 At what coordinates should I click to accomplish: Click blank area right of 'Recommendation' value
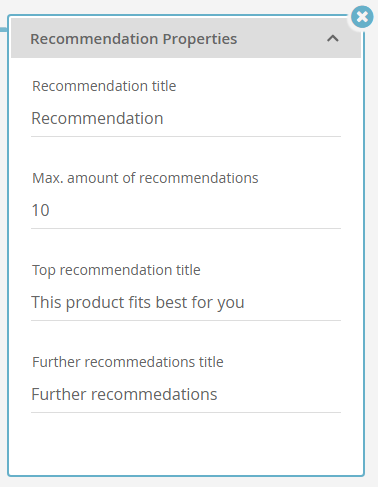(x=252, y=119)
